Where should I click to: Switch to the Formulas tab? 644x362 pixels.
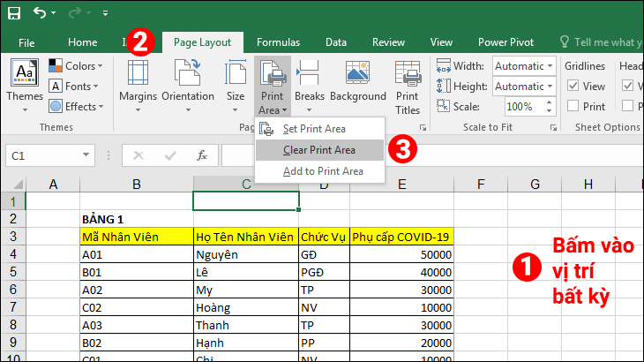278,42
